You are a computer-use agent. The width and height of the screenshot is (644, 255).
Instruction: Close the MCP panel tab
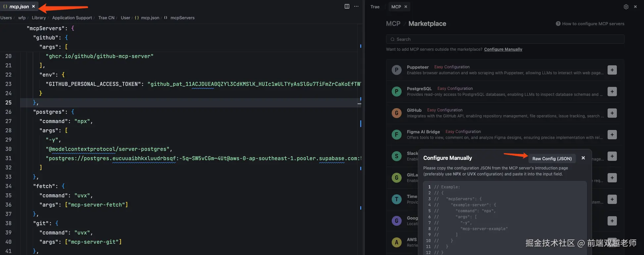tap(406, 7)
